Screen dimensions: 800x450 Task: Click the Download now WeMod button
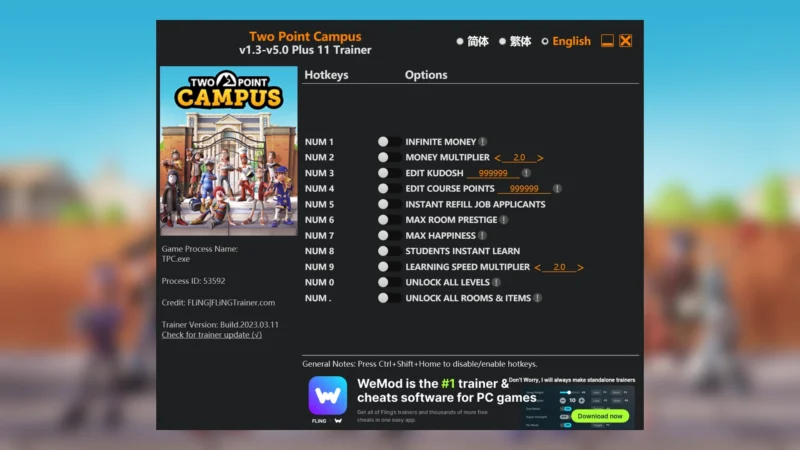point(600,416)
